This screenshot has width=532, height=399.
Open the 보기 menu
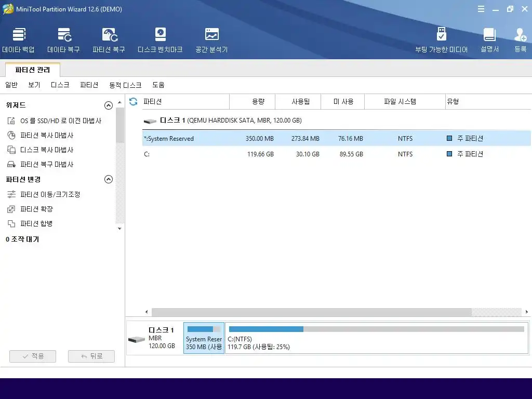click(x=34, y=85)
